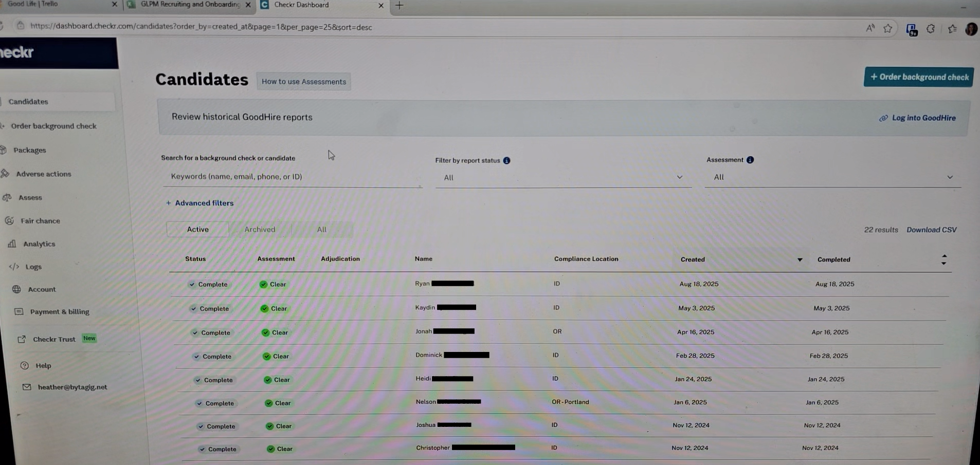980x465 pixels.
Task: Click the browser address bar URL
Action: [x=201, y=27]
